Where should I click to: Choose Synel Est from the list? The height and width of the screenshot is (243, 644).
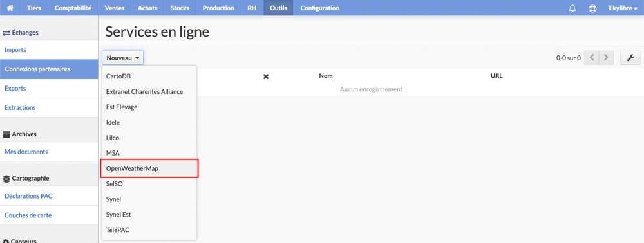149,214
